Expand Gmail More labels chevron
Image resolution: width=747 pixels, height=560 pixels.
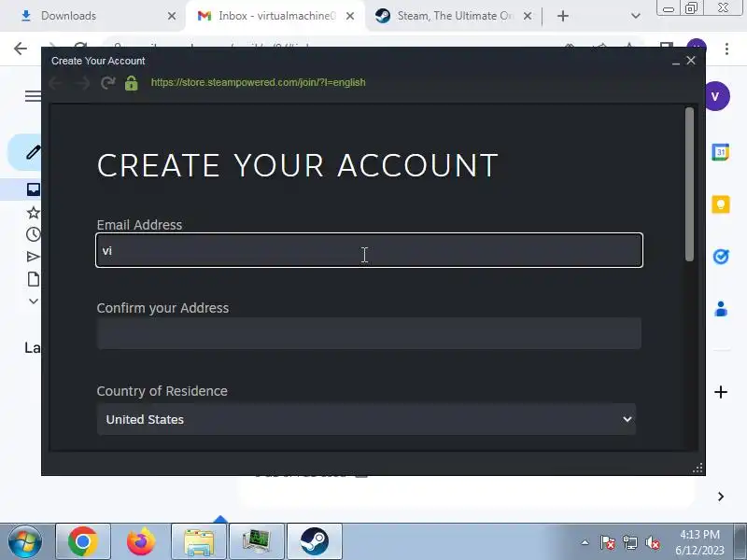click(34, 301)
